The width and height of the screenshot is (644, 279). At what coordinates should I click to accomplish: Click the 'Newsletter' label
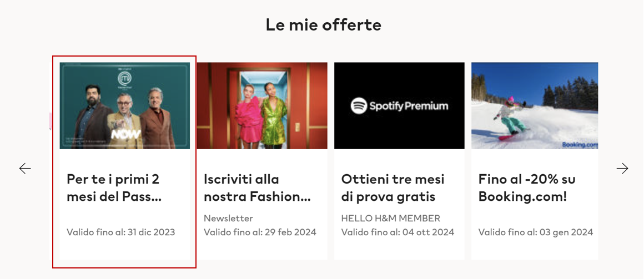[228, 218]
